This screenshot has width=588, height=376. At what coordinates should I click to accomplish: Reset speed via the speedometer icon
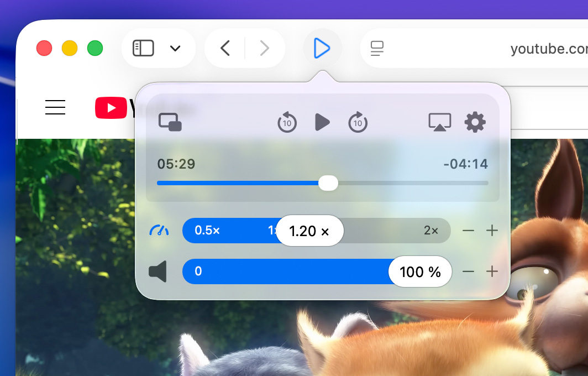[159, 230]
